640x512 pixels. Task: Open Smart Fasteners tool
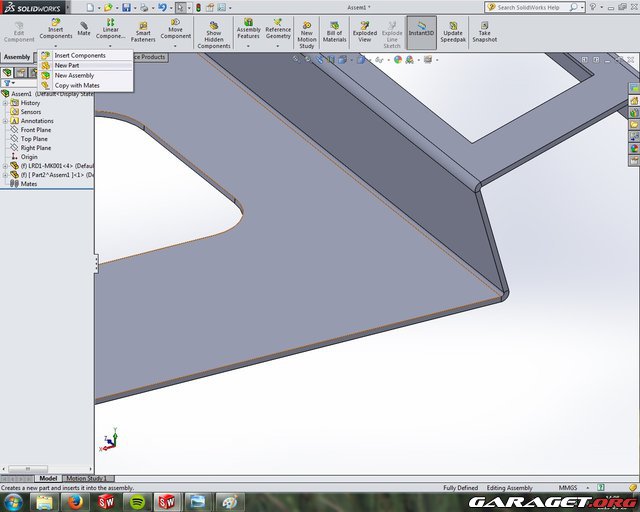coord(144,28)
